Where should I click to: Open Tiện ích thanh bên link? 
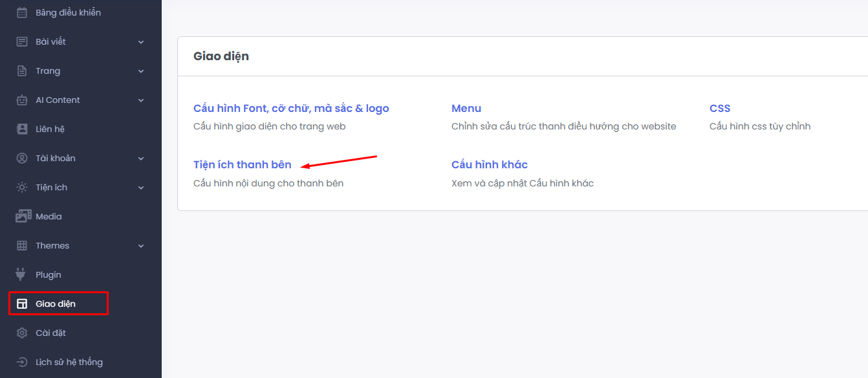coord(243,165)
